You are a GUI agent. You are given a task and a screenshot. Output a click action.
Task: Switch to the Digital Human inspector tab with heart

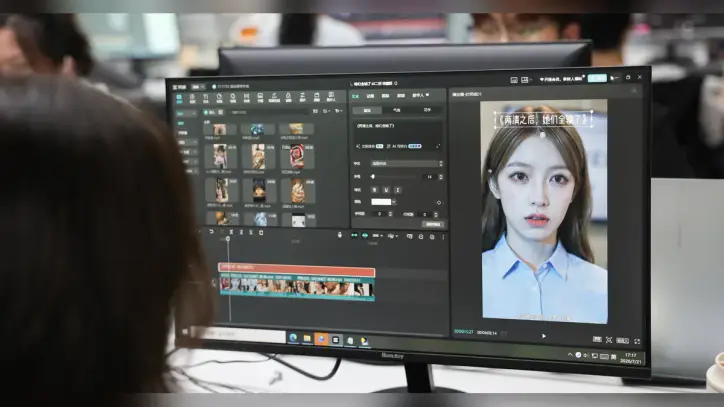(421, 95)
